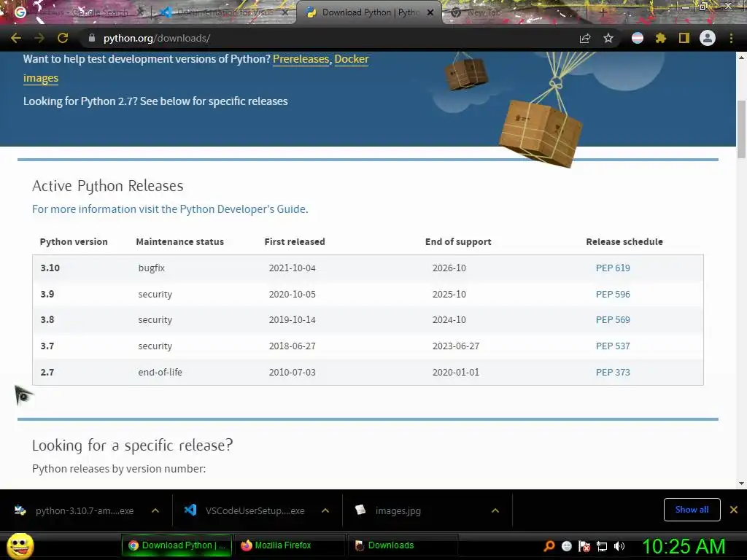Open the magnifier search tray icon
This screenshot has height=560, width=747.
(549, 545)
